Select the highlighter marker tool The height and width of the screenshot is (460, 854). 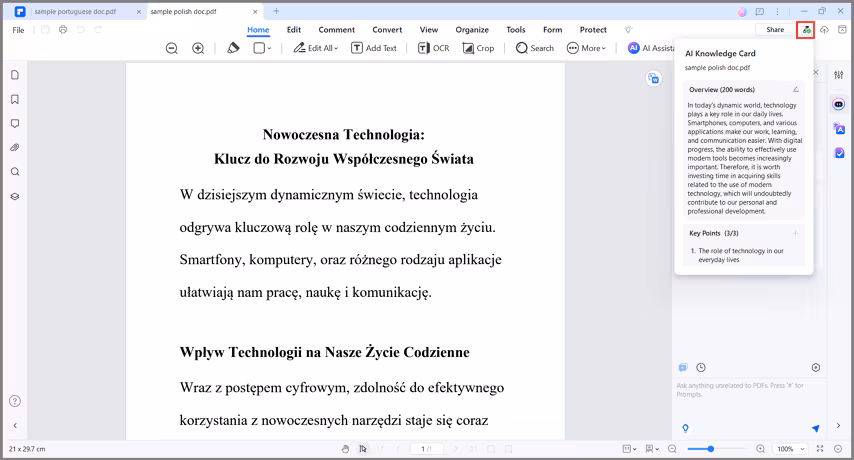pyautogui.click(x=233, y=48)
